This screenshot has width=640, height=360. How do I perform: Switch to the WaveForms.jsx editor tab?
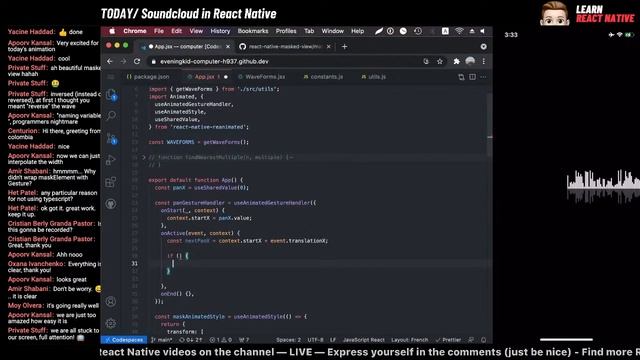coord(262,77)
